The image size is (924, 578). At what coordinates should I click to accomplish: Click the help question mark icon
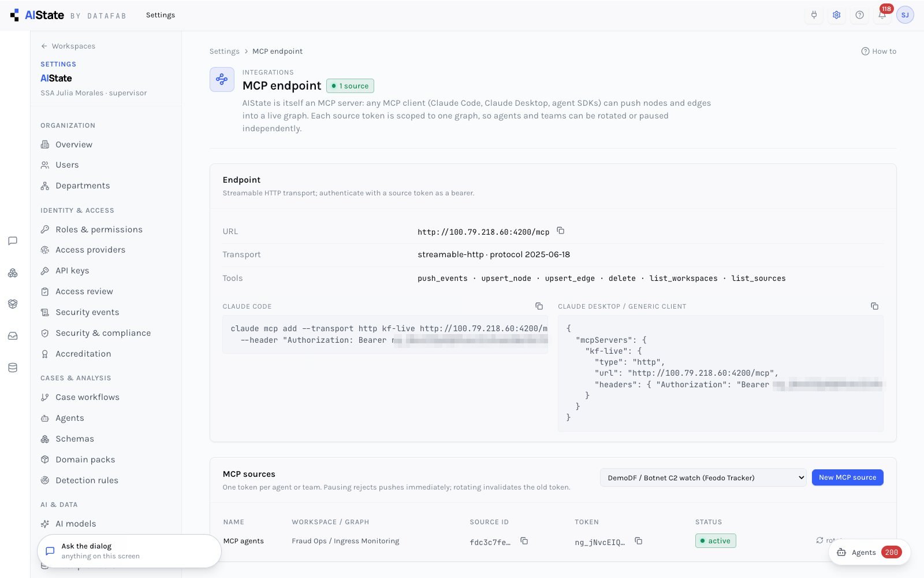[859, 15]
